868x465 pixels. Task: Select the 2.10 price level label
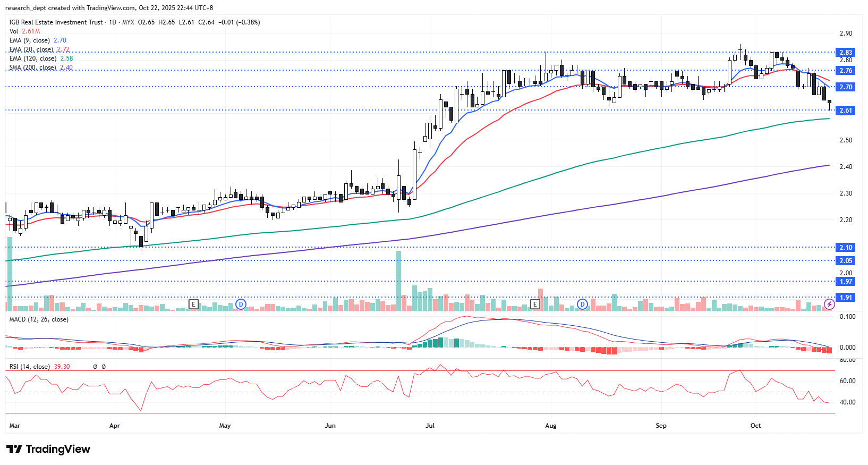[846, 248]
